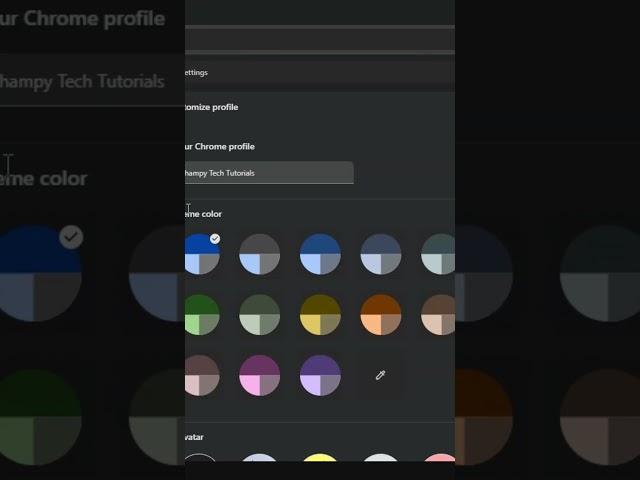
Task: Open the custom color eyedropper picker
Action: pos(380,375)
